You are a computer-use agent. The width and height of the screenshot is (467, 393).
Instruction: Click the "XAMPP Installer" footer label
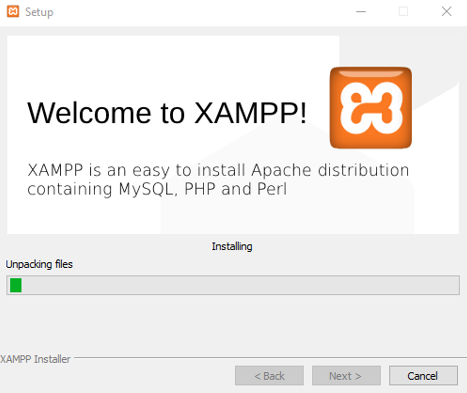tap(35, 359)
